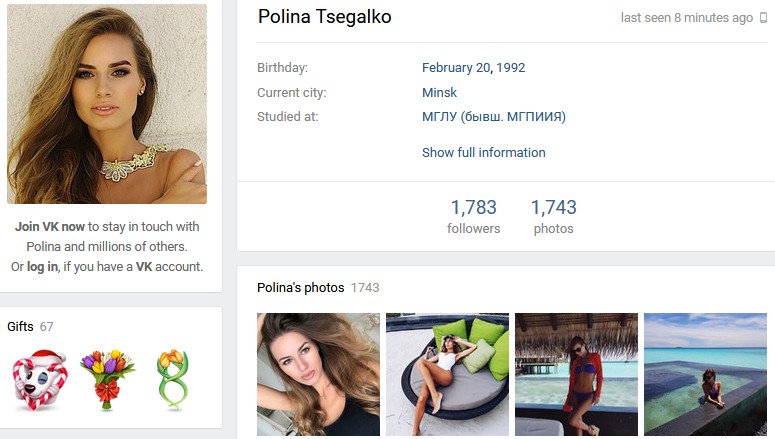The width and height of the screenshot is (775, 439).
Task: Open the first selfie photo thumbnail
Action: [318, 374]
